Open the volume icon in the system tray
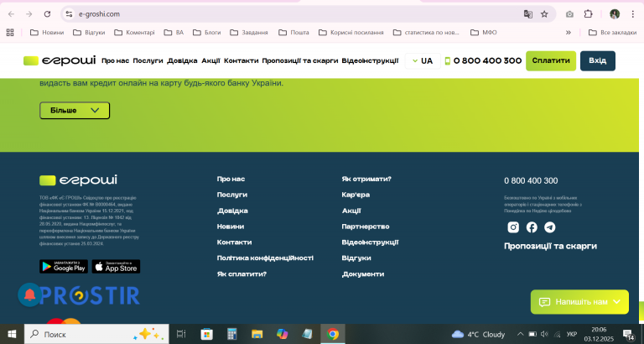 pyautogui.click(x=544, y=334)
